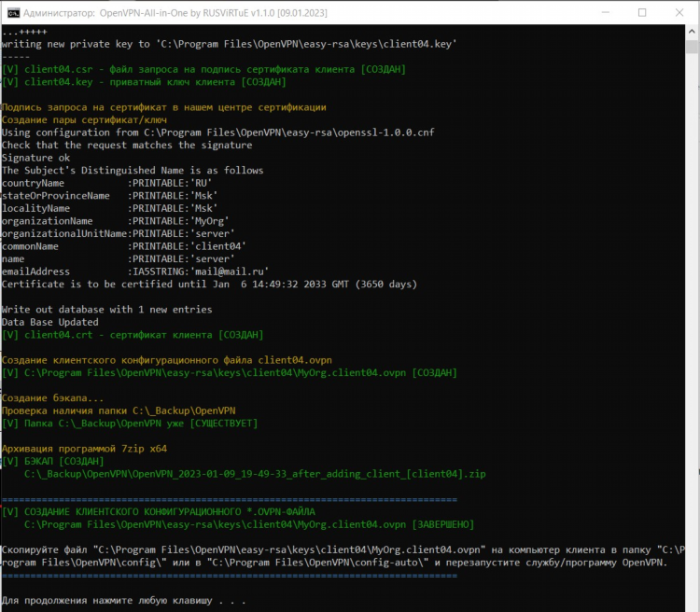The height and width of the screenshot is (612, 700).
Task: Click 'Создание пары сертификат/ключ' line
Action: (x=84, y=120)
